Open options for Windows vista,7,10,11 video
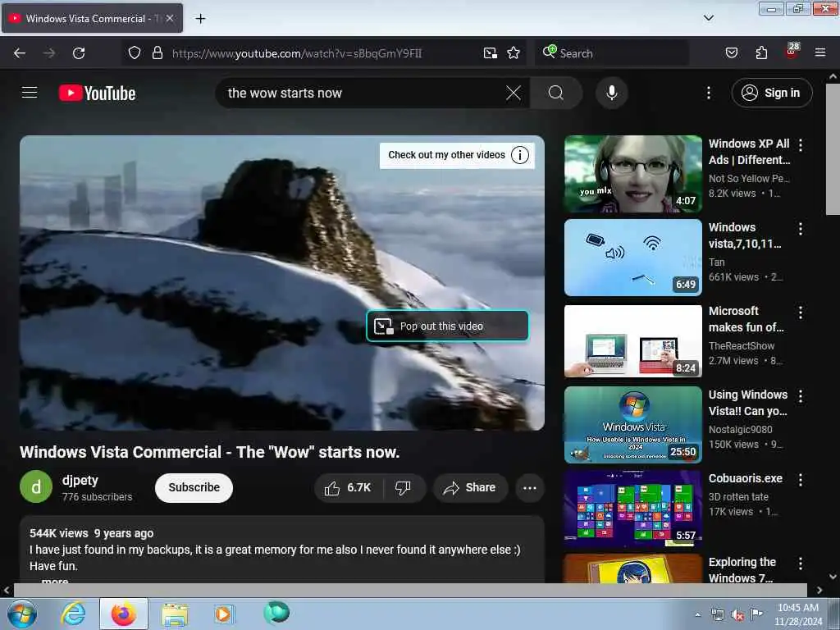This screenshot has height=630, width=840. (x=801, y=229)
